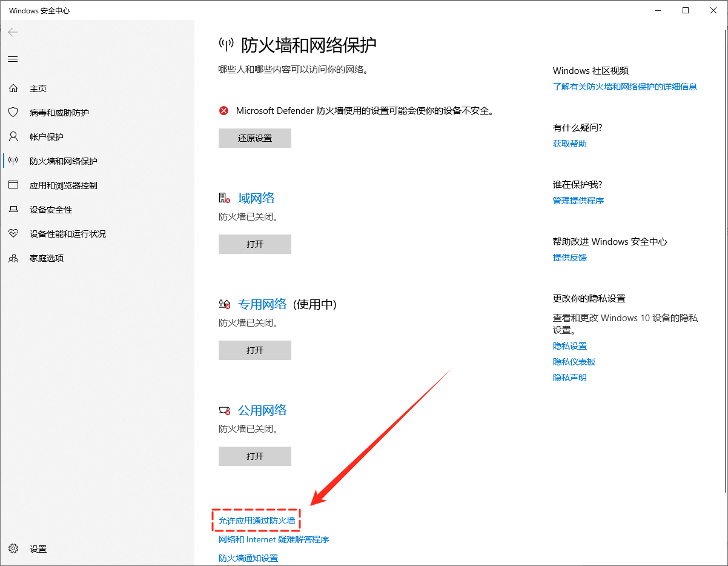The image size is (728, 566).
Task: Open 应用和浏览器控制 page
Action: tap(64, 185)
